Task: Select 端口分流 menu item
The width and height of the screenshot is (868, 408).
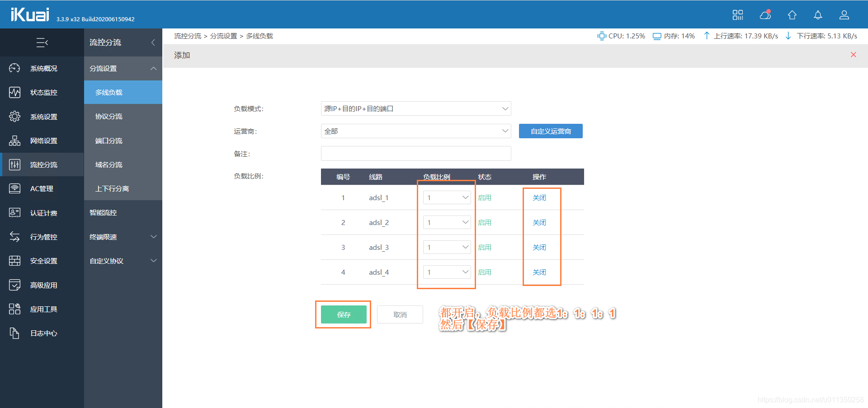Action: [123, 141]
